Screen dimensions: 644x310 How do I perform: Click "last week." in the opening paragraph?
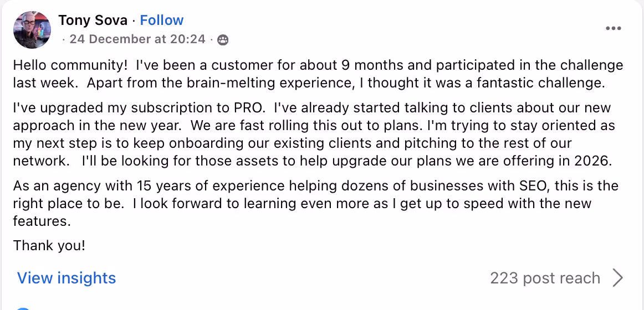pyautogui.click(x=47, y=84)
